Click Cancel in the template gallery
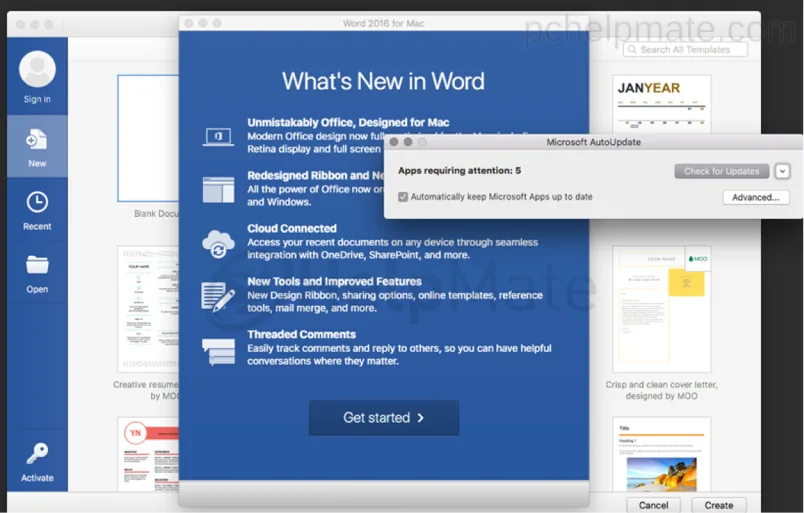The height and width of the screenshot is (513, 804). pos(653,505)
